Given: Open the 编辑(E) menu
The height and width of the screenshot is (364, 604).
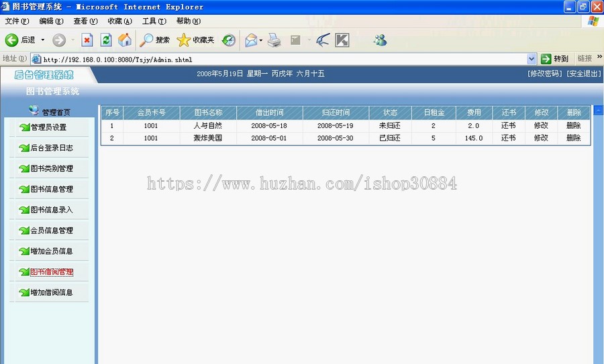Looking at the screenshot, I should (51, 21).
